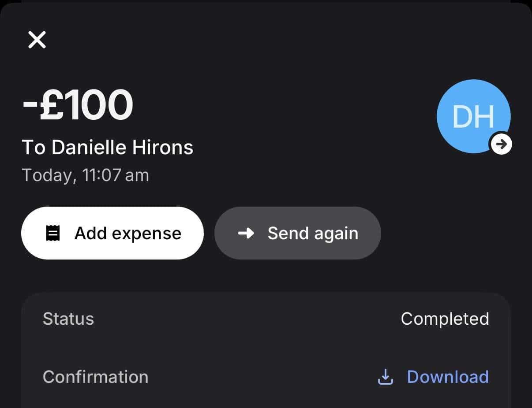The width and height of the screenshot is (532, 408).
Task: Select the Status label
Action: tap(68, 319)
